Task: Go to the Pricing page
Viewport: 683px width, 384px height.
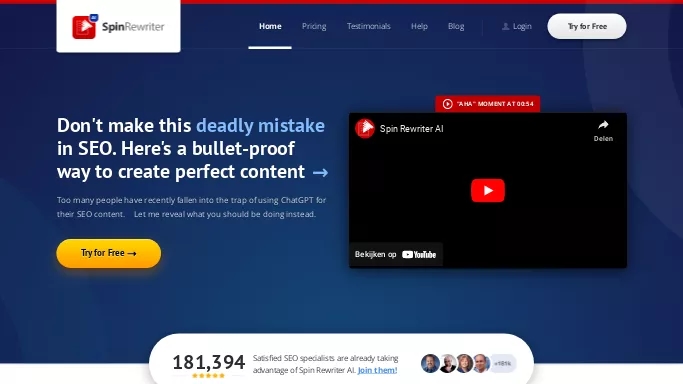Action: (x=314, y=26)
